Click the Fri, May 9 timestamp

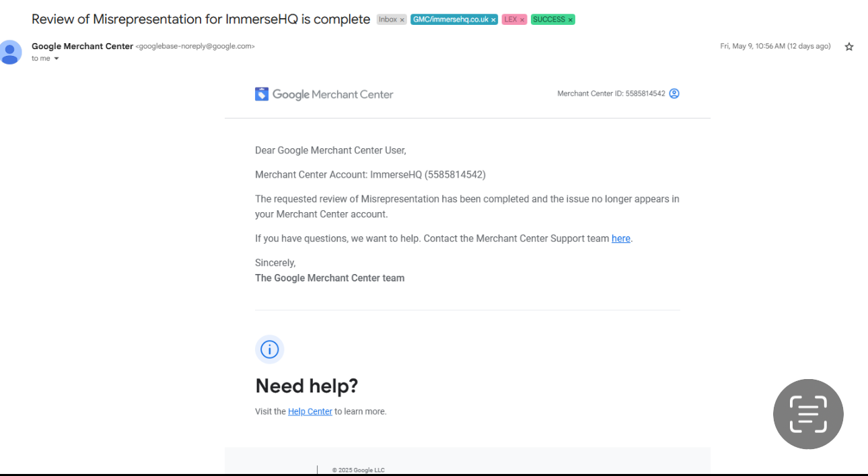[775, 46]
